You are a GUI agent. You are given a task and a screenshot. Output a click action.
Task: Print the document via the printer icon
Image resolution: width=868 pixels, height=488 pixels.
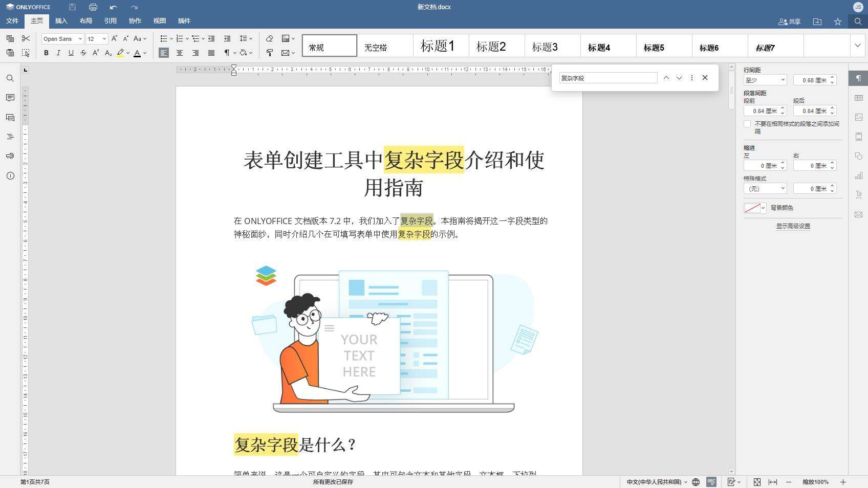(93, 7)
